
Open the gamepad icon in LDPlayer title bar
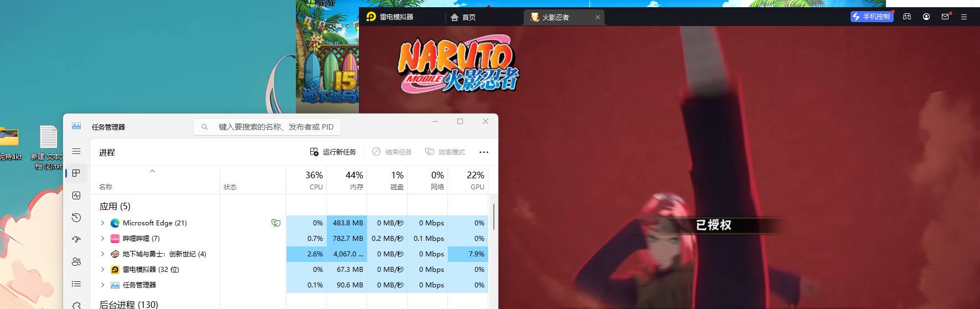(907, 17)
